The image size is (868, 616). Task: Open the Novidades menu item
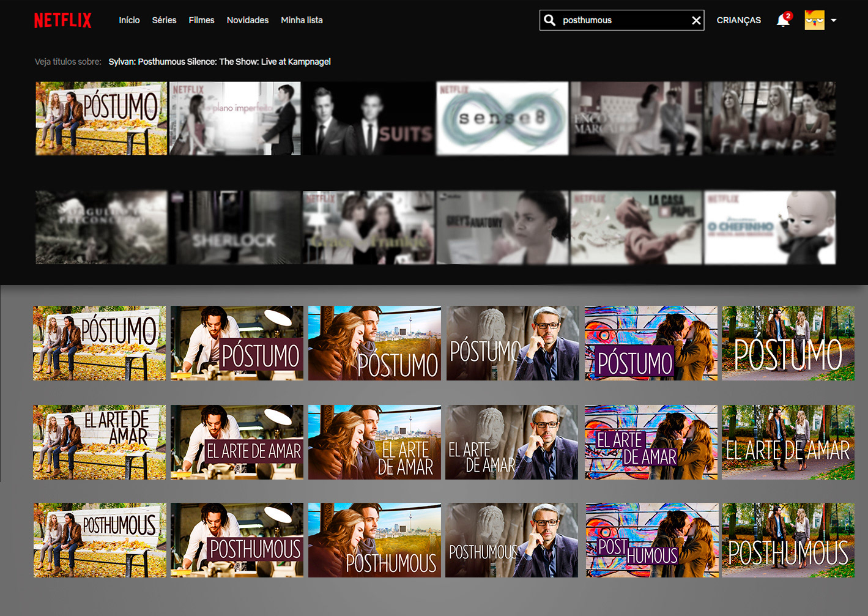pos(248,20)
